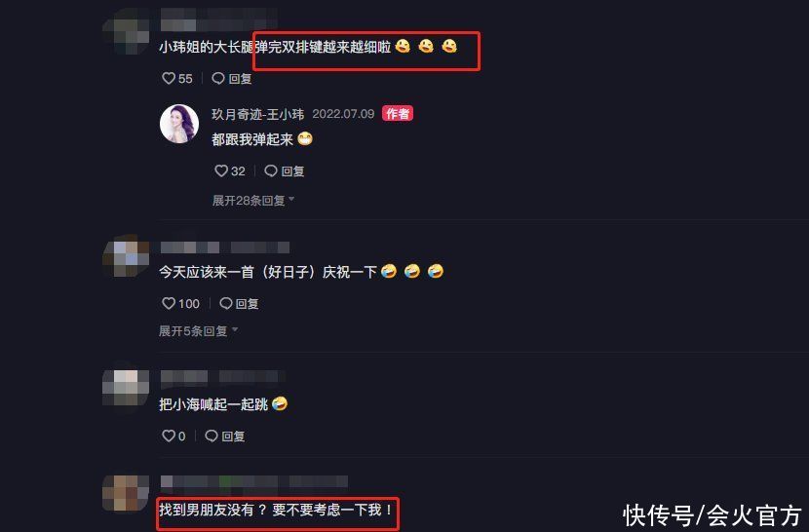
Task: Open pixelated avatar beside 把小海喊起一起跳 comment
Action: click(x=126, y=387)
